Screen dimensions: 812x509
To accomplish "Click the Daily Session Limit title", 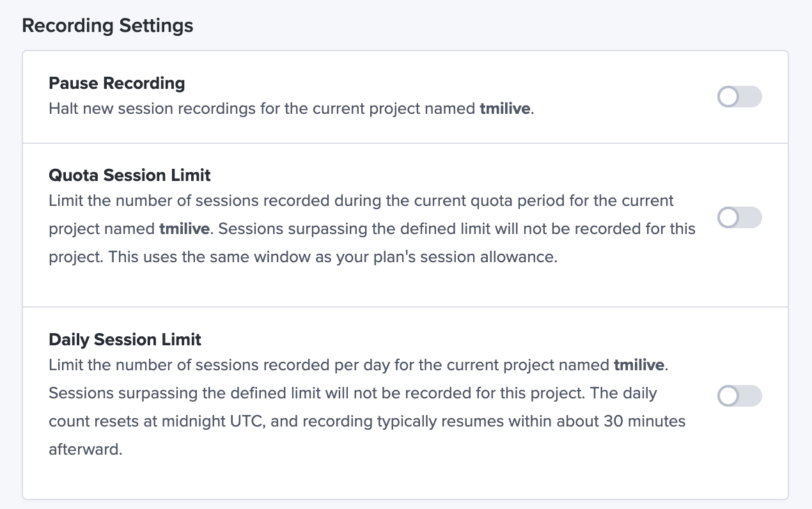I will click(125, 340).
